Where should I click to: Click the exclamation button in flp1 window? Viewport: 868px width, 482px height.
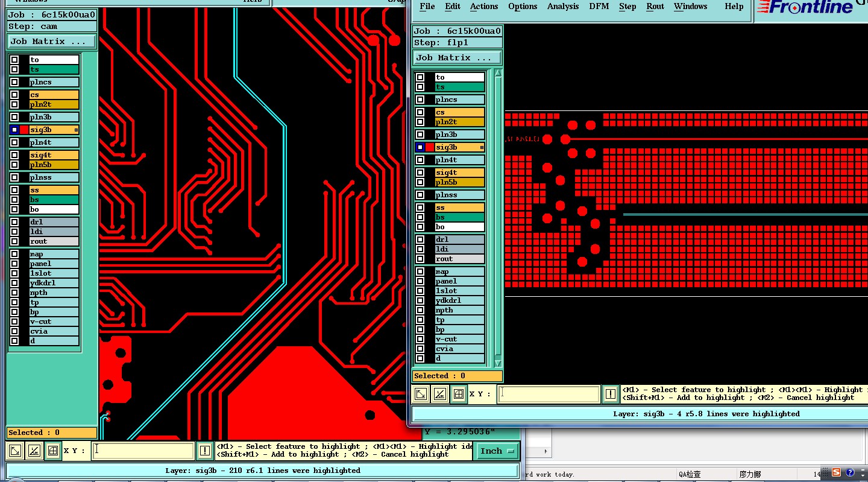pyautogui.click(x=611, y=394)
